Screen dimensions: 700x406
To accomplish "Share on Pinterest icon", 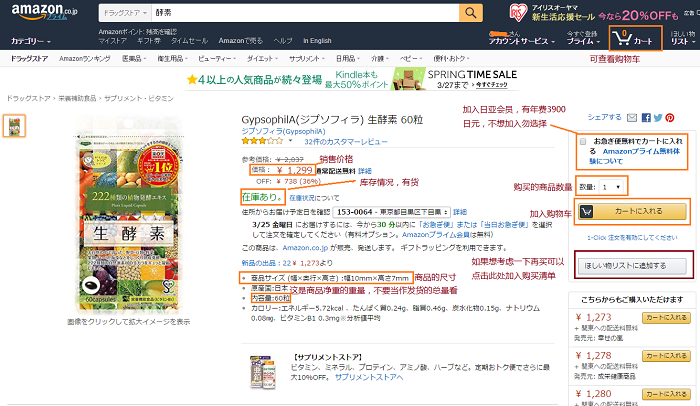I will [670, 118].
